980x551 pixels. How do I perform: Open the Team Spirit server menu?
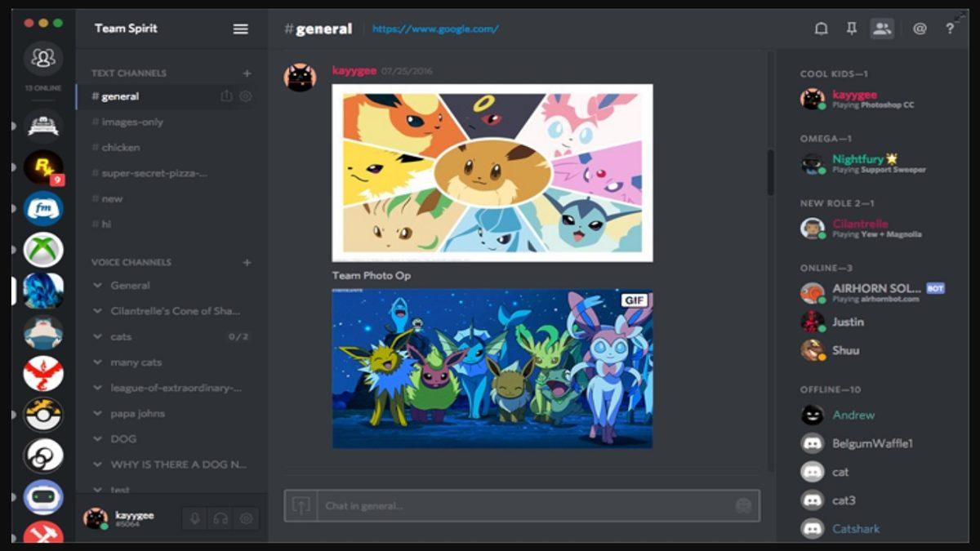[240, 29]
